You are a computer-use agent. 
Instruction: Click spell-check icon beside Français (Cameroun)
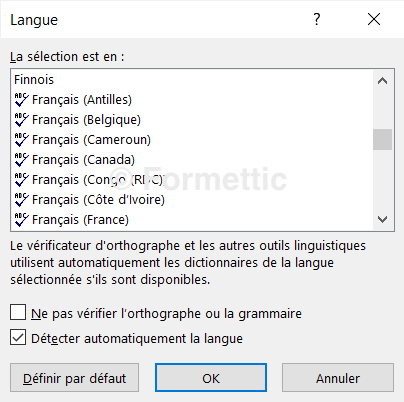21,140
